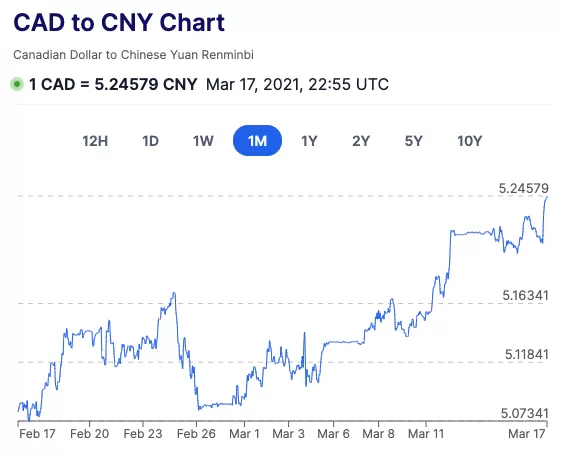Click the Mar 11 axis date label
This screenshot has width=564, height=455.
click(426, 434)
